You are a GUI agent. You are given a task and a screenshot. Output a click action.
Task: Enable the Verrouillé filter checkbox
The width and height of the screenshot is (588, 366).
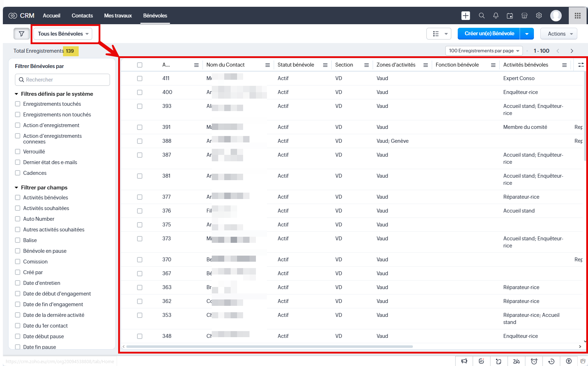pyautogui.click(x=17, y=152)
